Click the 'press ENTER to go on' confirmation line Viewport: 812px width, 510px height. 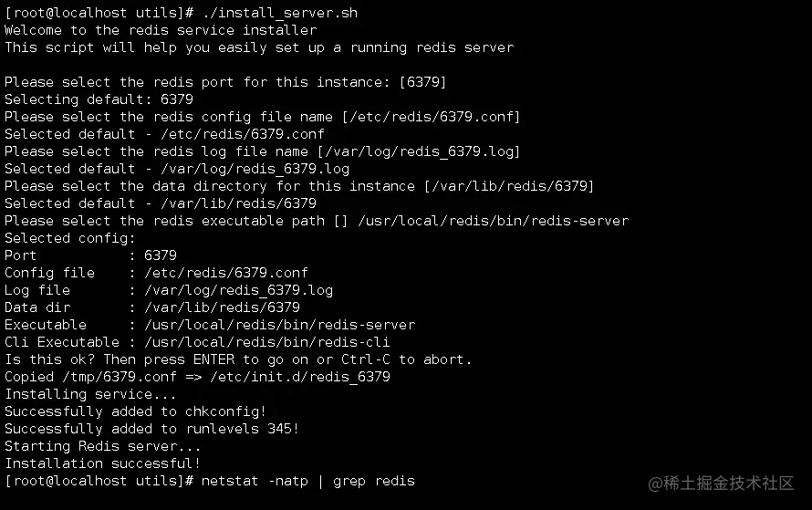[238, 359]
